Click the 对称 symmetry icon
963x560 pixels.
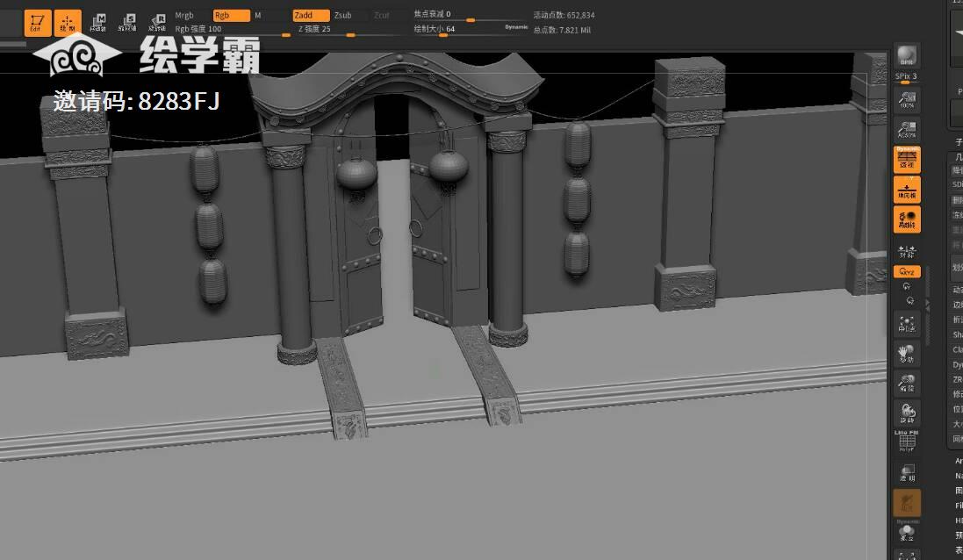pos(907,251)
